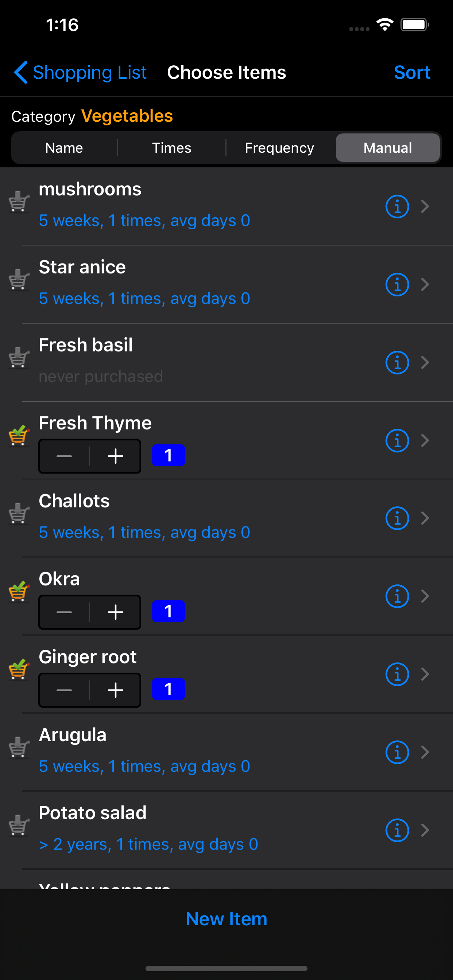This screenshot has width=453, height=980.
Task: View Arugula info icon
Action: click(x=397, y=752)
